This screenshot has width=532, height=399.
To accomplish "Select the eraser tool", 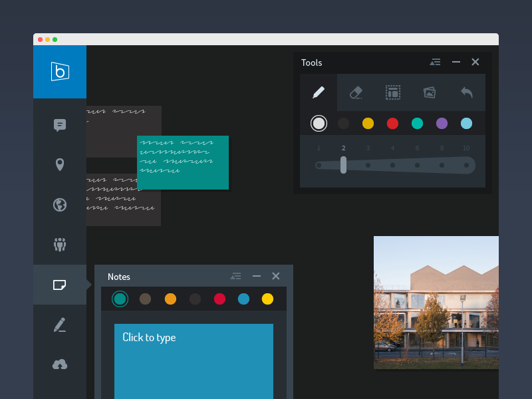I will click(x=356, y=92).
